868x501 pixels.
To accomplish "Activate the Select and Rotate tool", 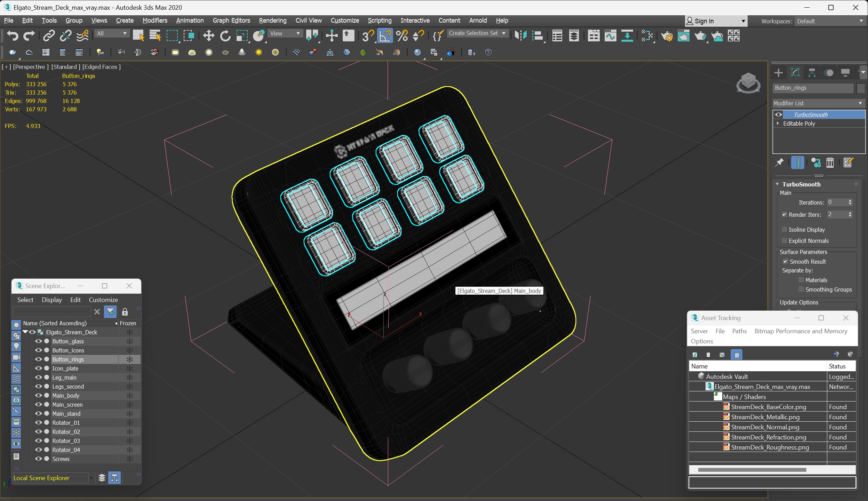I will tap(225, 36).
